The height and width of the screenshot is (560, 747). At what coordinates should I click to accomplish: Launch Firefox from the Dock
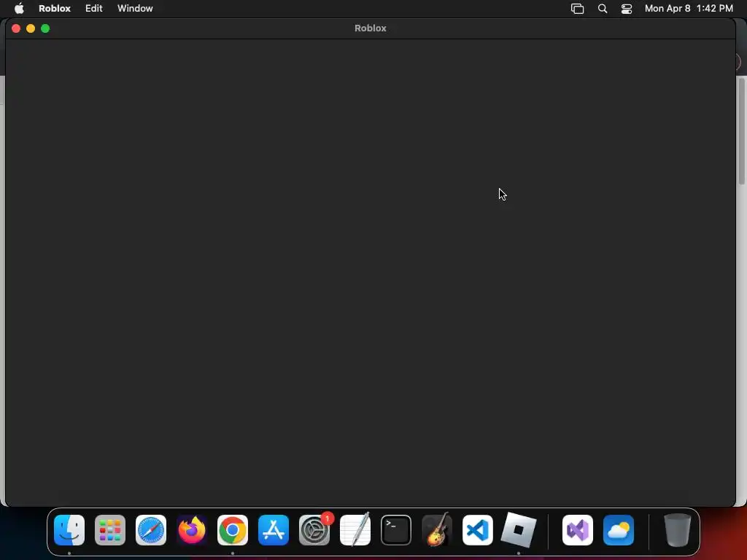(192, 530)
